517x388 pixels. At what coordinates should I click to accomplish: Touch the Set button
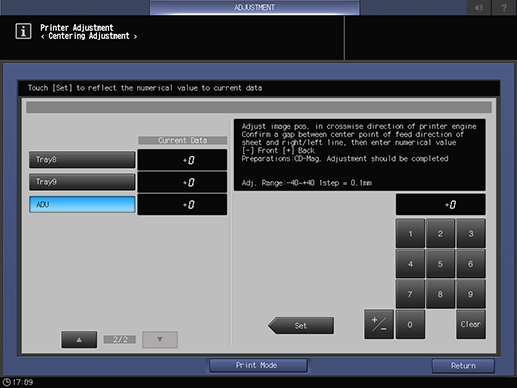pyautogui.click(x=301, y=325)
